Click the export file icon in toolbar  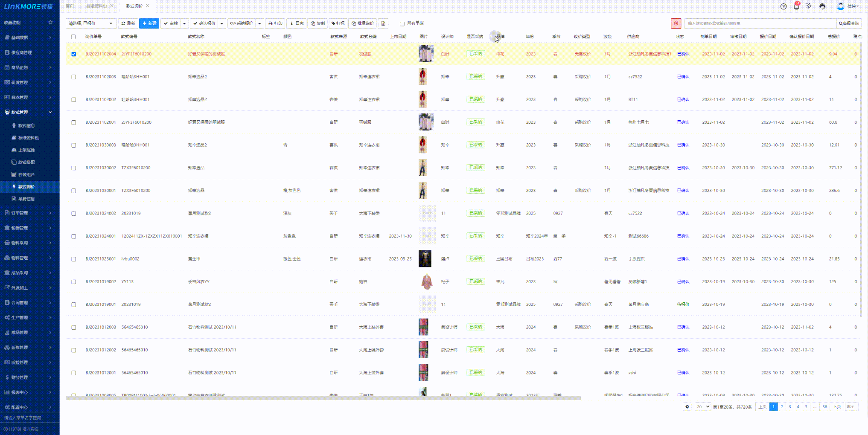pyautogui.click(x=383, y=23)
